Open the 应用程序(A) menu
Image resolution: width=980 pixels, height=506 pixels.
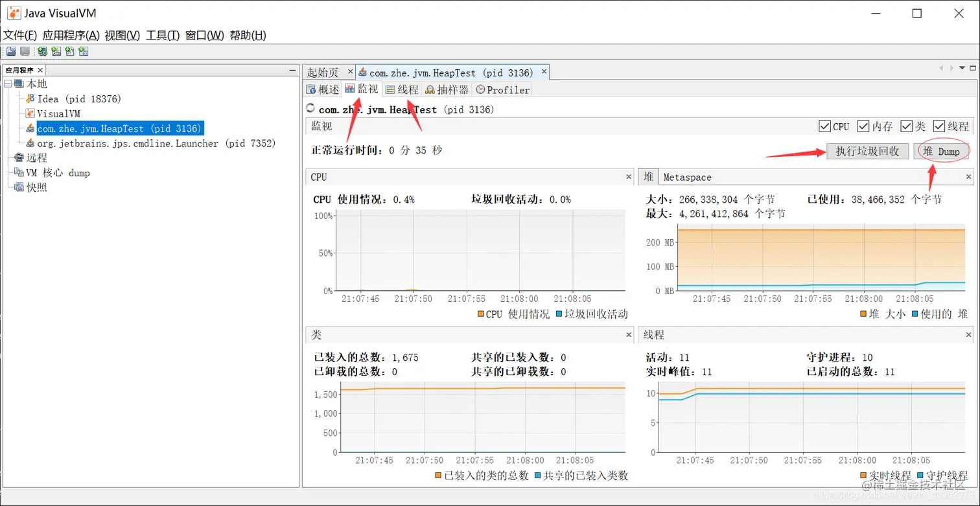71,35
